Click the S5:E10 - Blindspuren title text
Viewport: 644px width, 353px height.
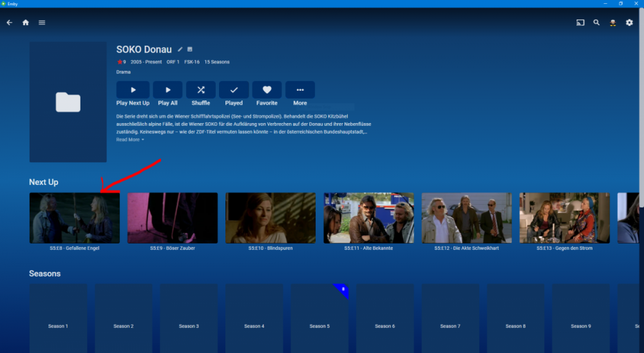(x=270, y=248)
